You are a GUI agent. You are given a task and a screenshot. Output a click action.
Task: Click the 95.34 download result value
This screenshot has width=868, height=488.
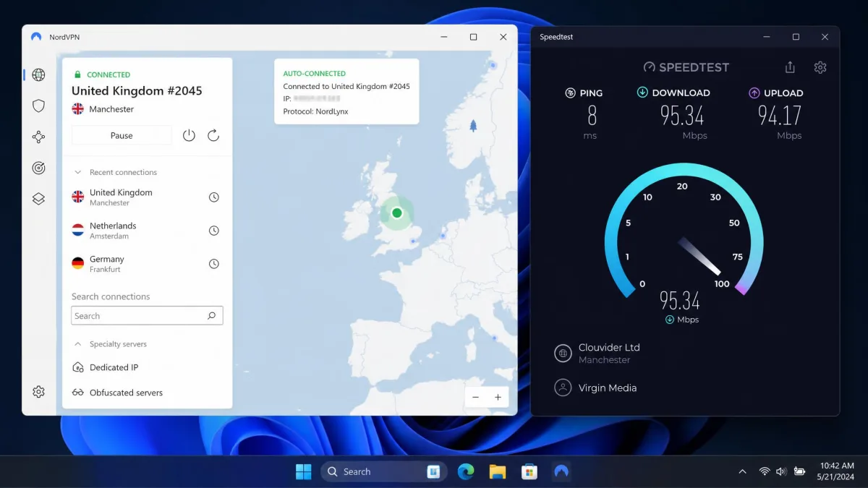click(x=682, y=116)
